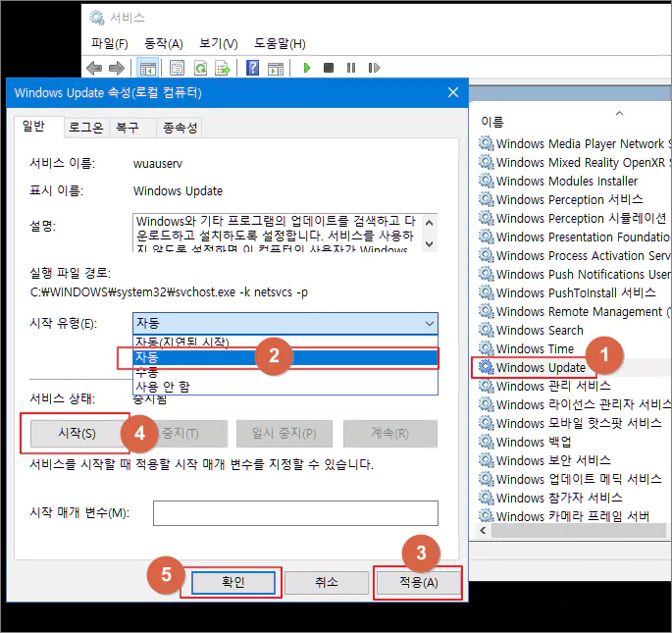Switch to the 종속성 tab
Viewport: 672px width, 633px height.
[x=180, y=128]
